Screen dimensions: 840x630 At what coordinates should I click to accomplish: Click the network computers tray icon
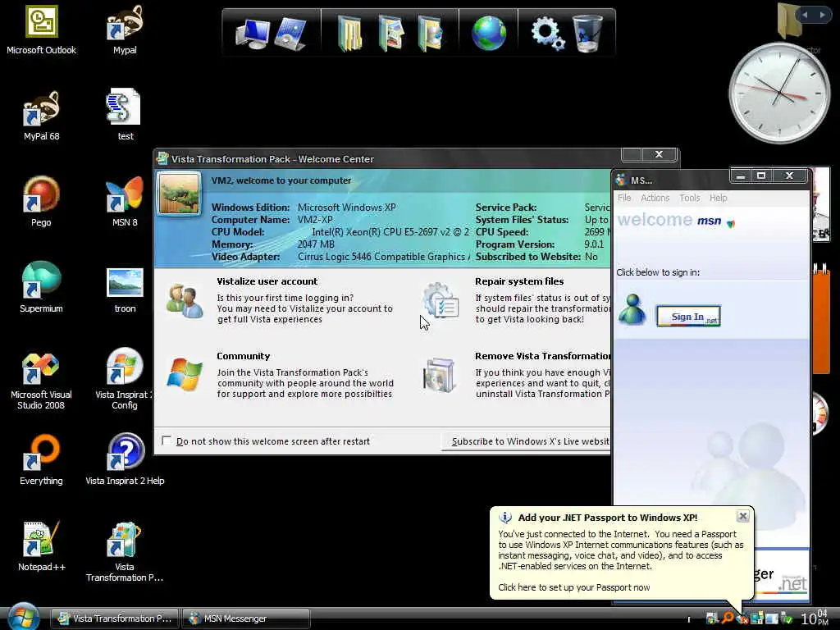(756, 619)
